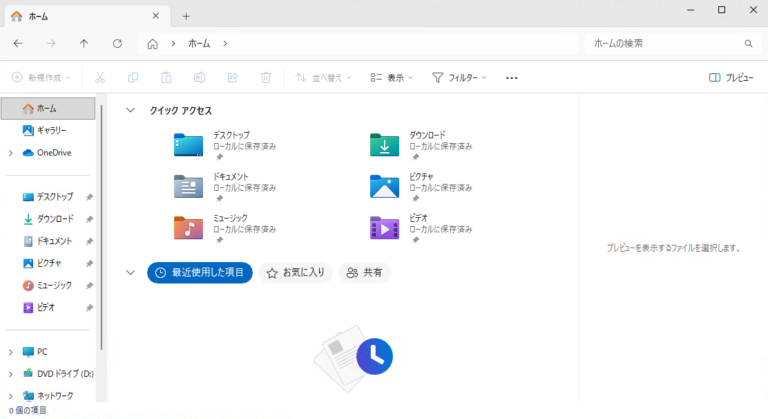Switch to the お気に入り filter
The height and width of the screenshot is (419, 768).
pos(295,272)
